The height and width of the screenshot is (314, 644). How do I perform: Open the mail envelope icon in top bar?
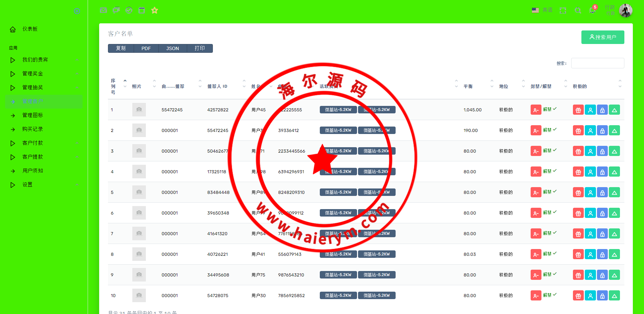pyautogui.click(x=104, y=10)
